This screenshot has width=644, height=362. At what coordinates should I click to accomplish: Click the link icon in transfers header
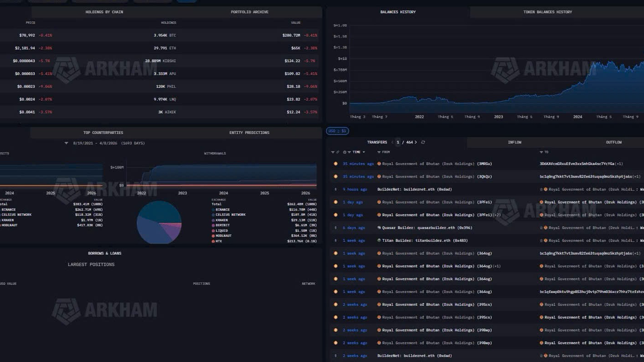tap(338, 152)
